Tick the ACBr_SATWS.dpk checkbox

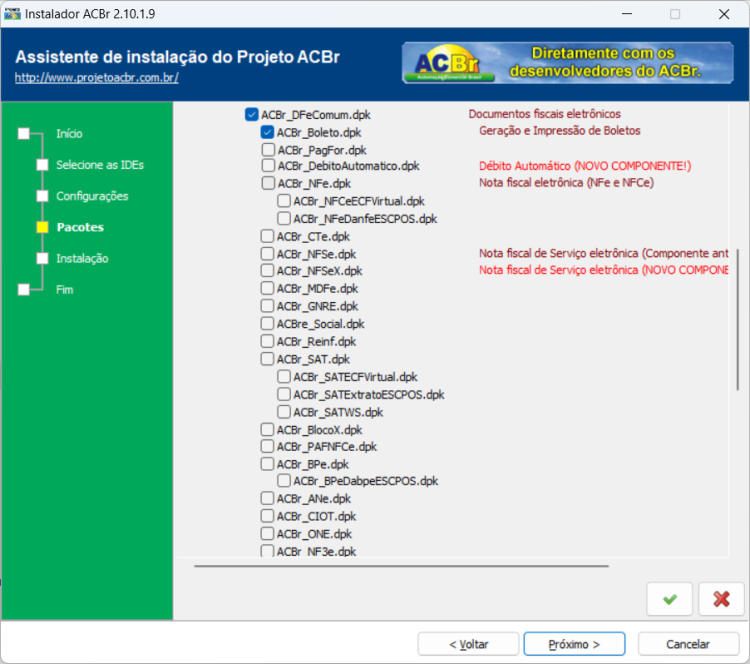284,411
